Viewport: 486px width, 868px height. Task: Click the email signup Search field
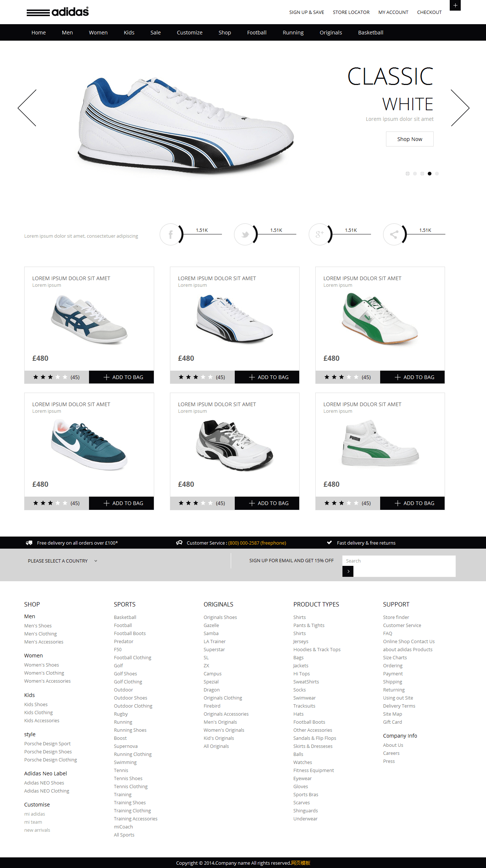[399, 561]
